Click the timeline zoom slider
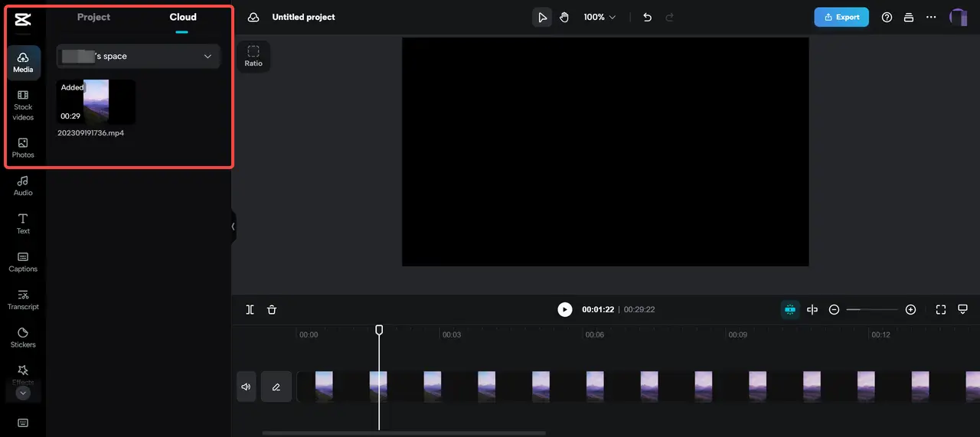Screen dimensions: 980x437 [x=872, y=310]
